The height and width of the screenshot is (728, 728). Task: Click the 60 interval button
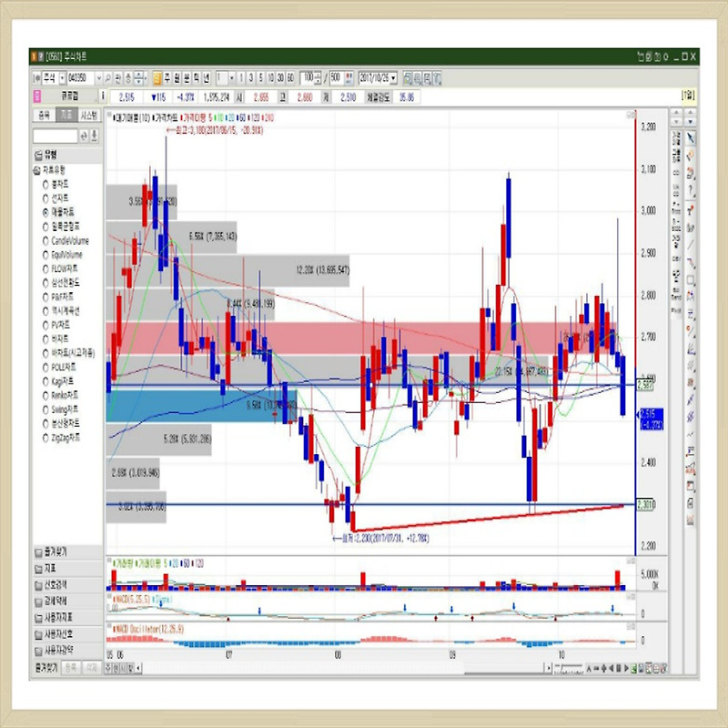[290, 78]
